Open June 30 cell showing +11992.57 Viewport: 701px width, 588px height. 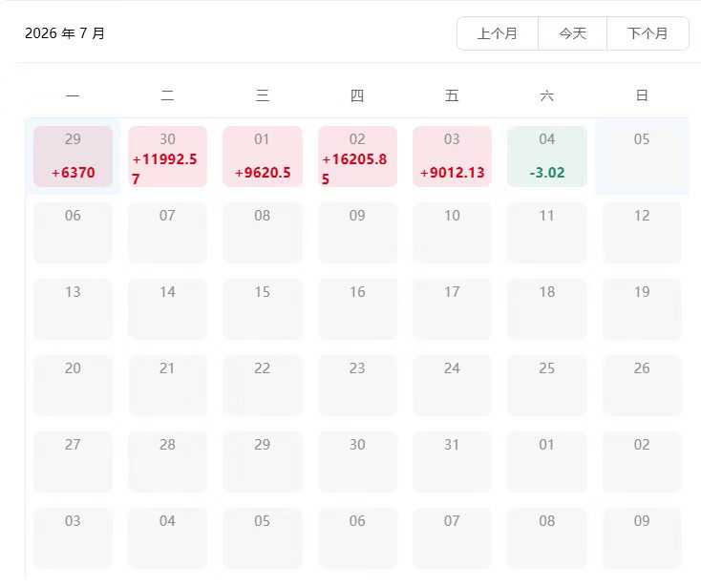click(x=168, y=157)
